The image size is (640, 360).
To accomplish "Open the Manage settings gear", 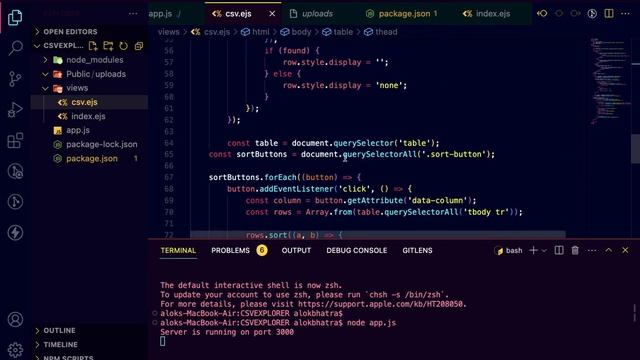I will coord(15,350).
